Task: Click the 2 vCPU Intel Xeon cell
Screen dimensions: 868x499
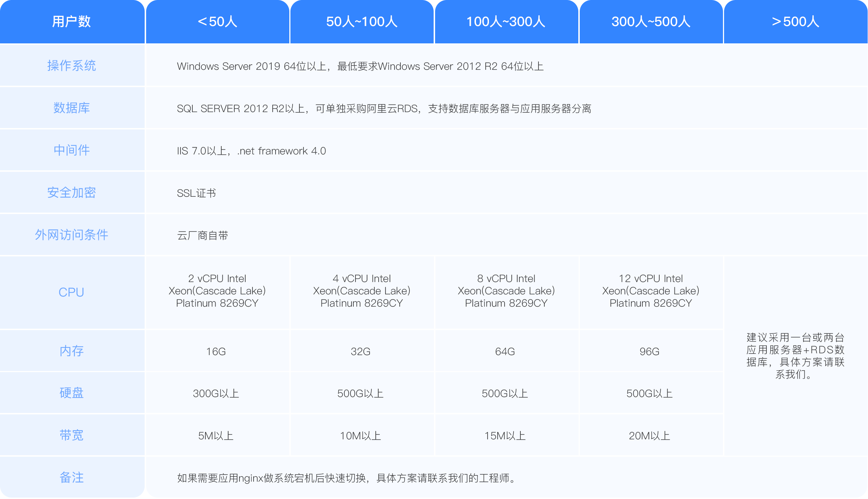Action: pyautogui.click(x=217, y=291)
